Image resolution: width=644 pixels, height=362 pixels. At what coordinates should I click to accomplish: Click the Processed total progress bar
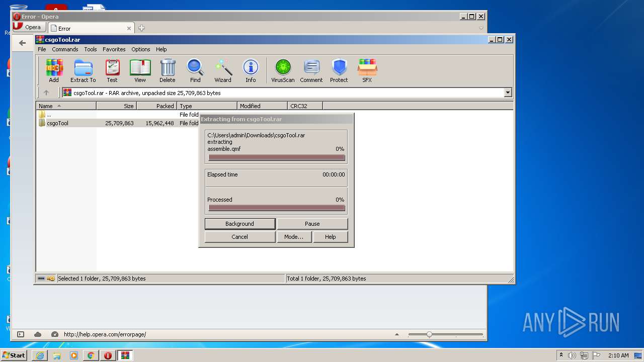coord(277,208)
